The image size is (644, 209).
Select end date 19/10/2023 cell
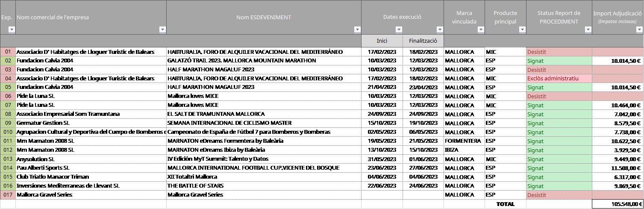(x=423, y=123)
